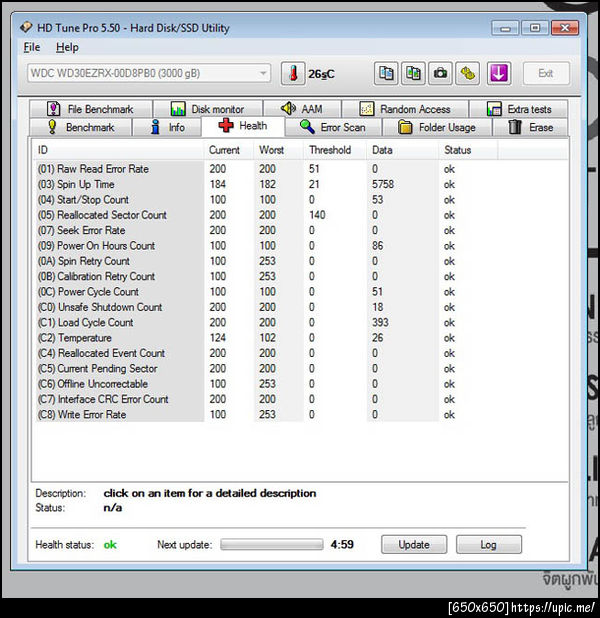Screen dimensions: 600x618
Task: Switch to the Disk monitor tab
Action: point(207,109)
